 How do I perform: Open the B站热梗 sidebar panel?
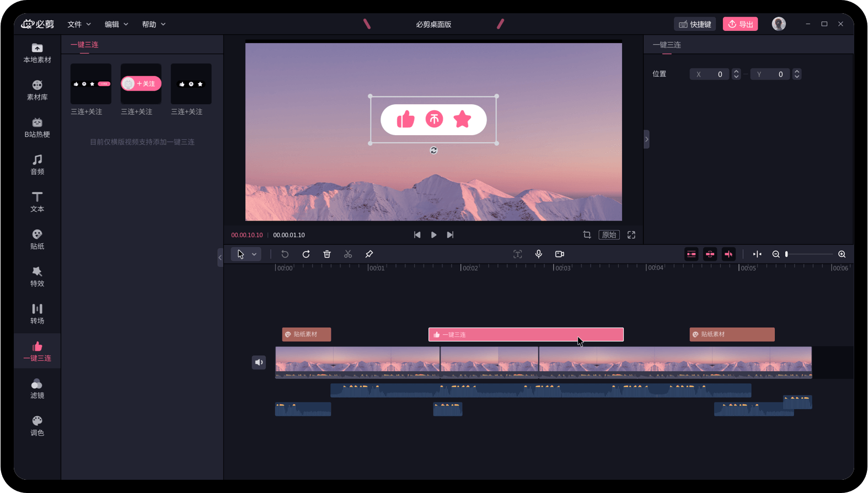tap(37, 127)
